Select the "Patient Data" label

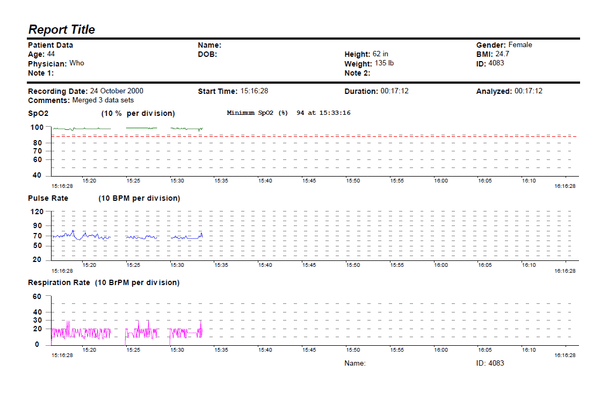[50, 45]
